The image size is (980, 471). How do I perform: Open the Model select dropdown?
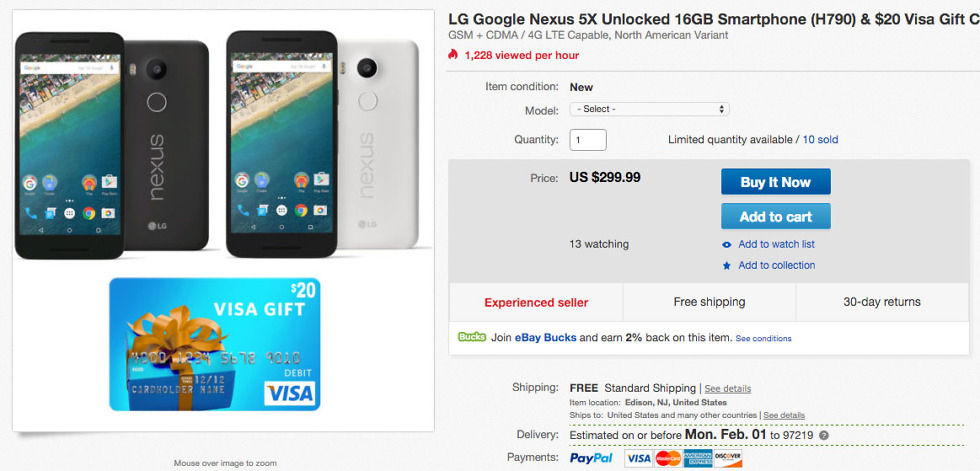[x=649, y=109]
